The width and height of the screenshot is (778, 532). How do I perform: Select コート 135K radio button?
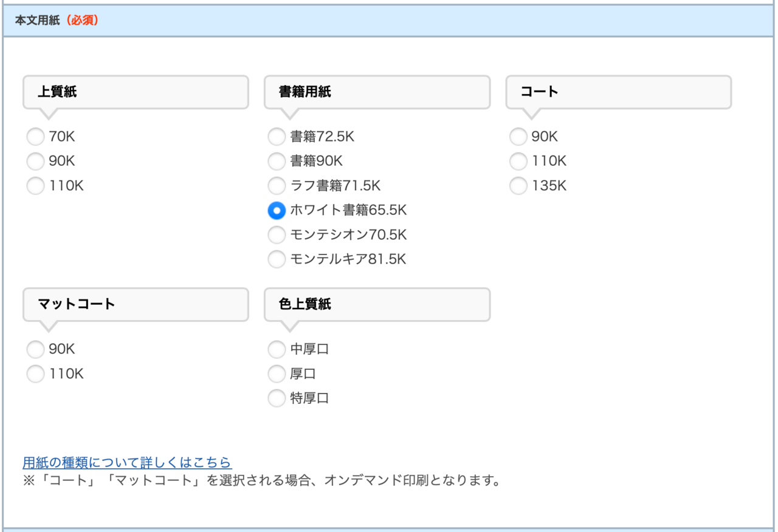click(x=518, y=186)
